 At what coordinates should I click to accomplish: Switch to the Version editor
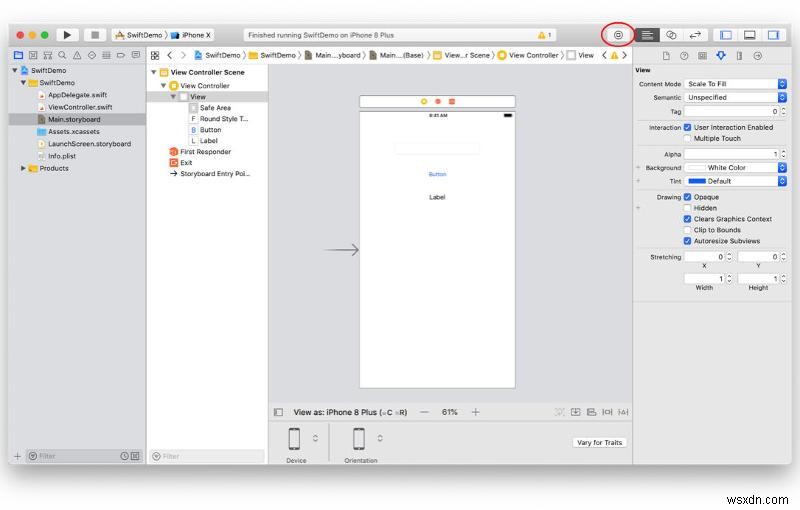[x=695, y=35]
